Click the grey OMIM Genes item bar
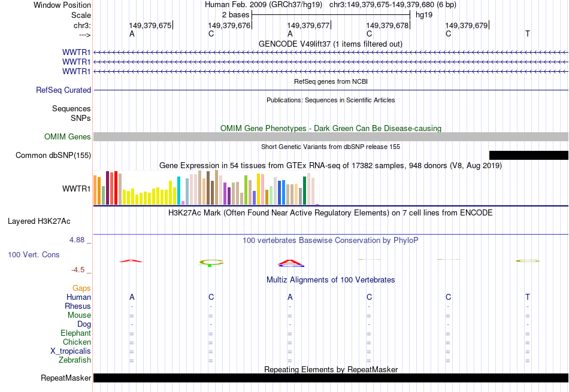 tap(331, 136)
